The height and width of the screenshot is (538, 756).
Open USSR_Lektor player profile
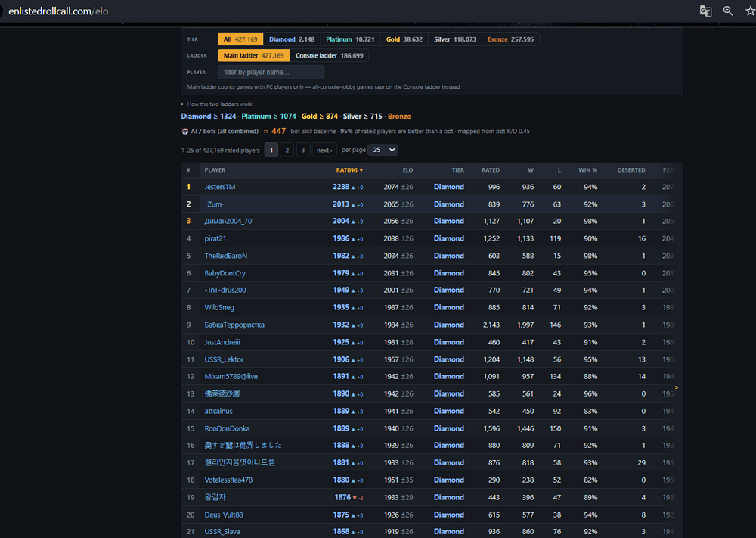224,360
